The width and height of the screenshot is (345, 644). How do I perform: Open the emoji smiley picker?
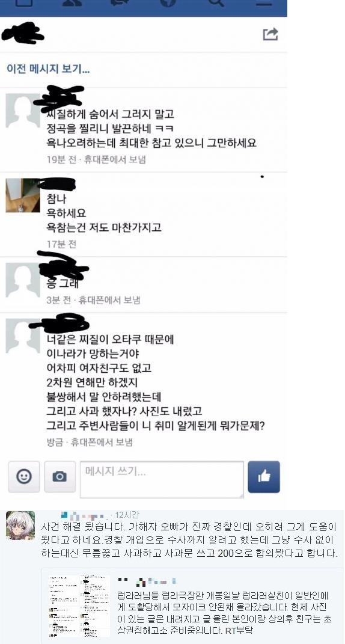(24, 476)
